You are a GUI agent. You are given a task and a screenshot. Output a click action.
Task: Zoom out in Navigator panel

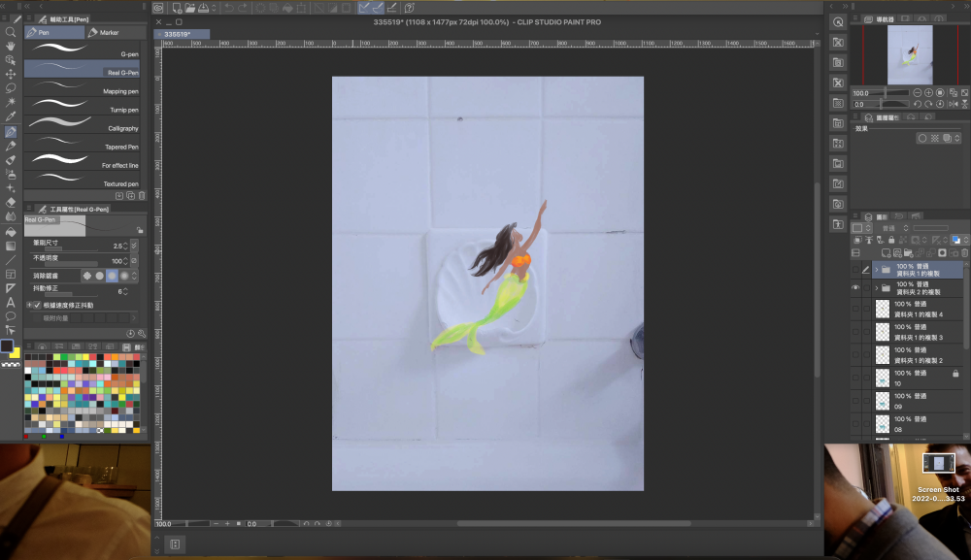(918, 93)
